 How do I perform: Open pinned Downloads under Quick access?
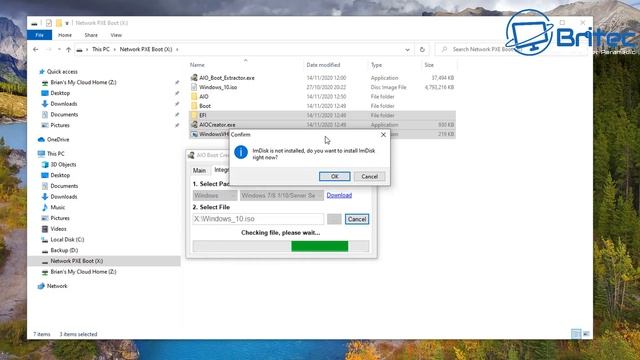[x=64, y=104]
